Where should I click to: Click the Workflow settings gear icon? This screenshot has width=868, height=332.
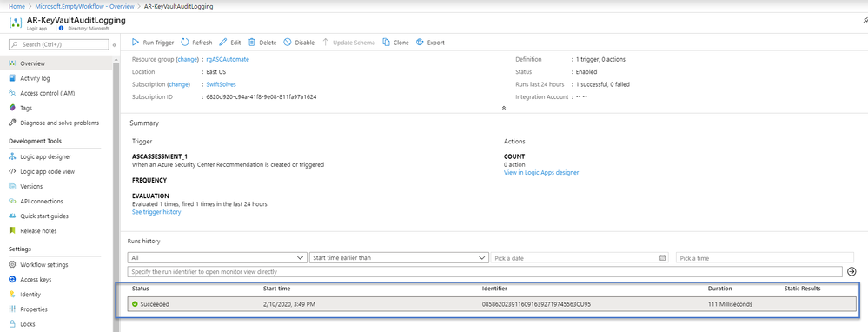12,264
